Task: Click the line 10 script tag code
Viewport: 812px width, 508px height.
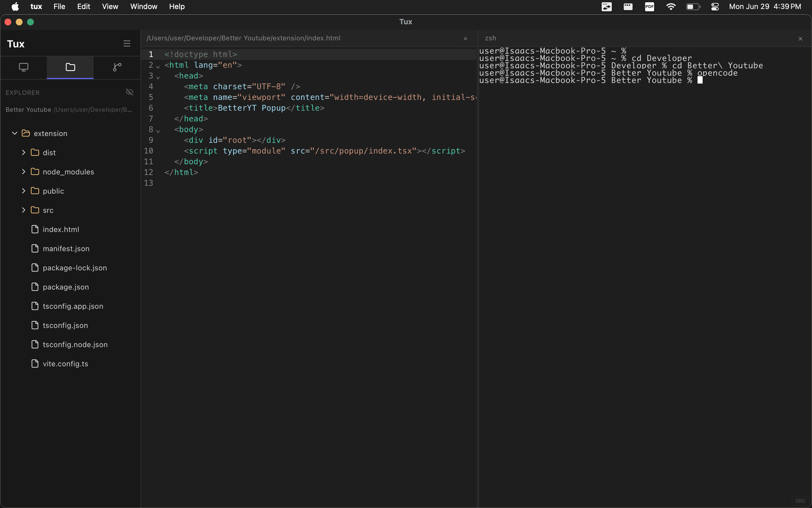Action: (x=324, y=151)
